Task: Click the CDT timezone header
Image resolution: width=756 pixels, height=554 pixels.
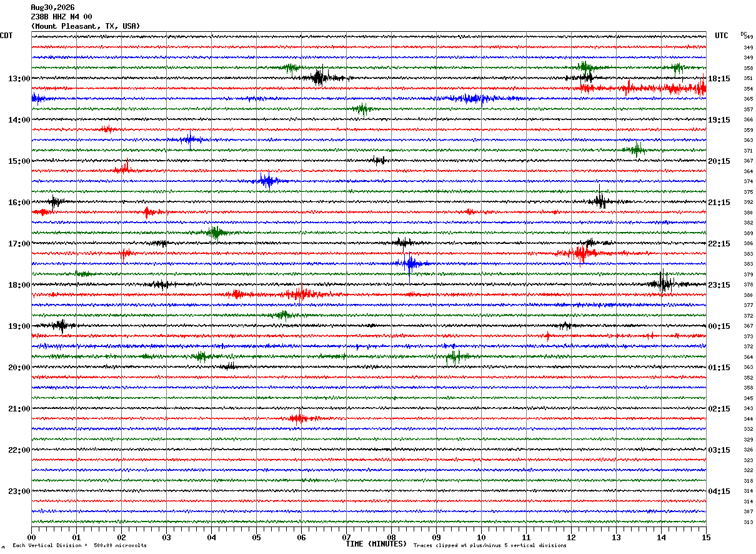Action: (x=6, y=36)
